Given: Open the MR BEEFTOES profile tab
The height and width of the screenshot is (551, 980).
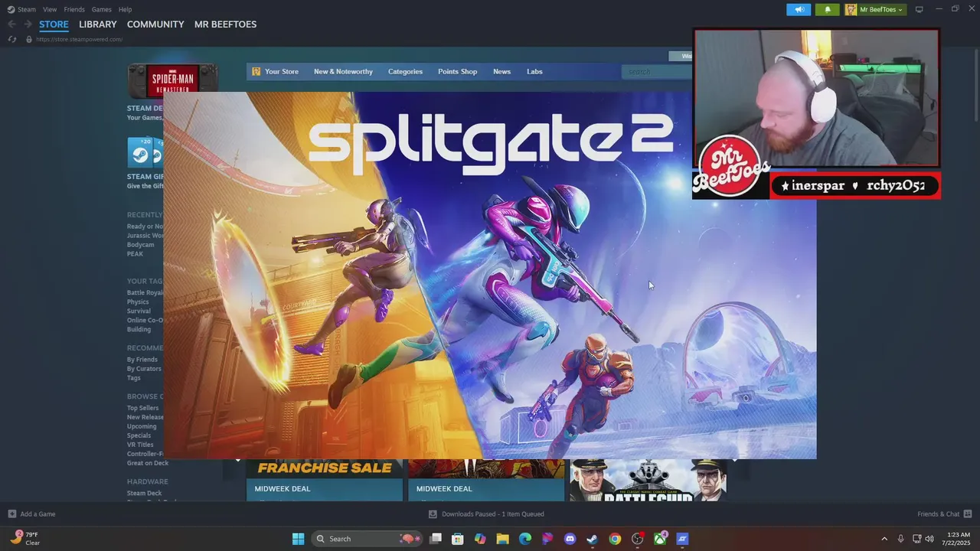Looking at the screenshot, I should pos(225,24).
